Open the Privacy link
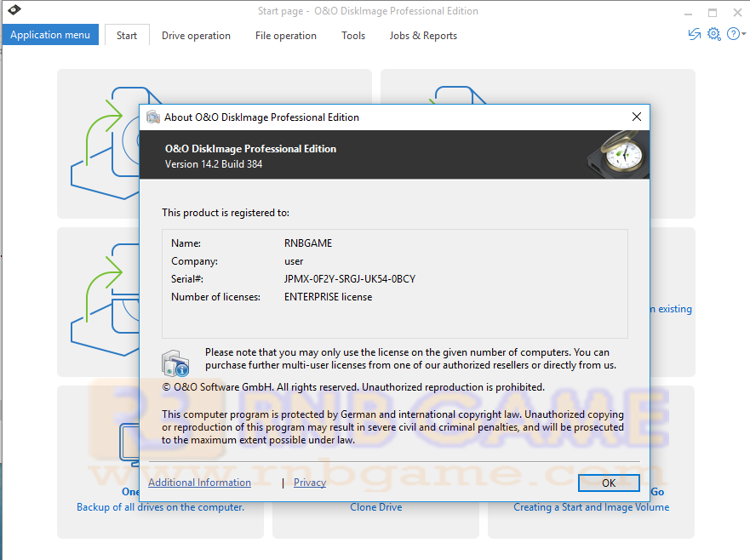 pos(310,483)
